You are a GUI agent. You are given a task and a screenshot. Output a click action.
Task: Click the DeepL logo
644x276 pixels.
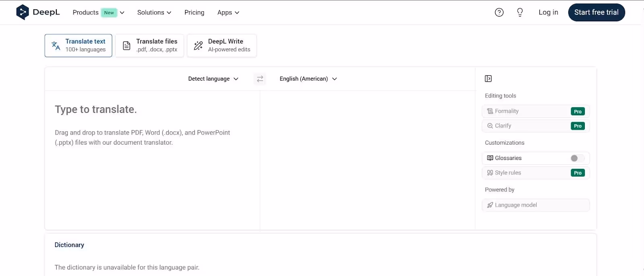click(38, 12)
